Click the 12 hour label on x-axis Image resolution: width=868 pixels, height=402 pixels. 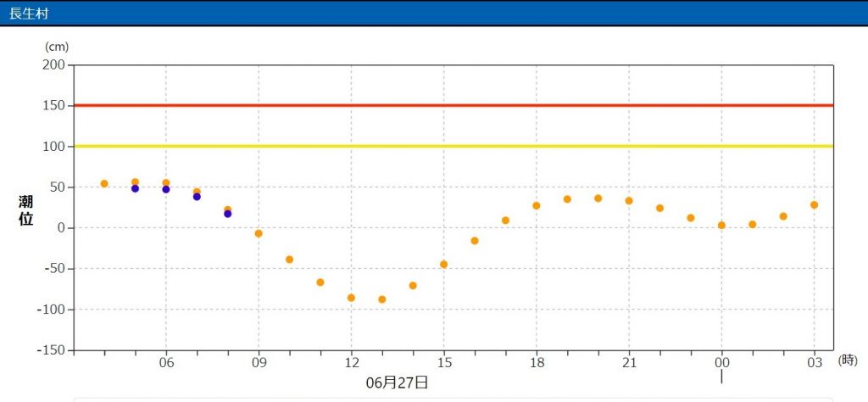tap(351, 363)
